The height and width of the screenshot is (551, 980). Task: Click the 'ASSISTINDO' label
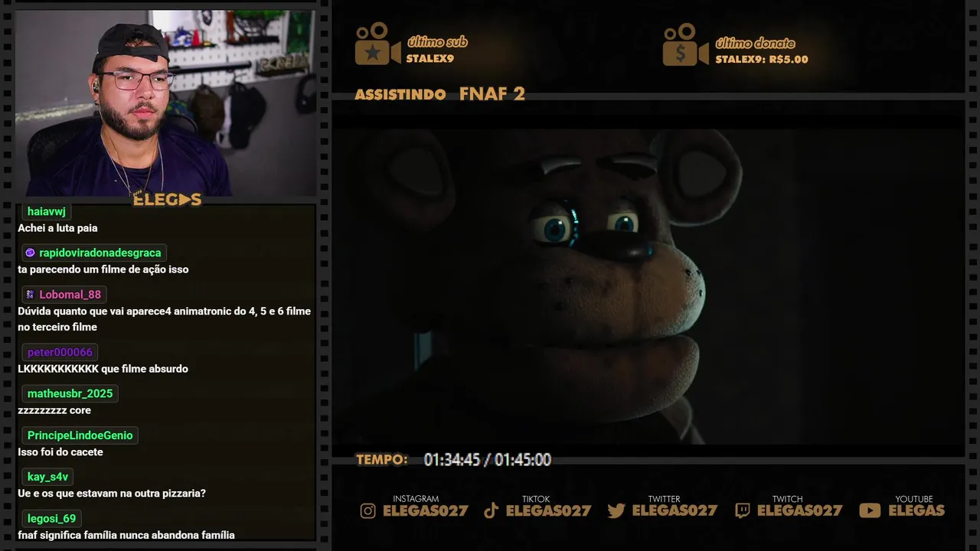[400, 94]
